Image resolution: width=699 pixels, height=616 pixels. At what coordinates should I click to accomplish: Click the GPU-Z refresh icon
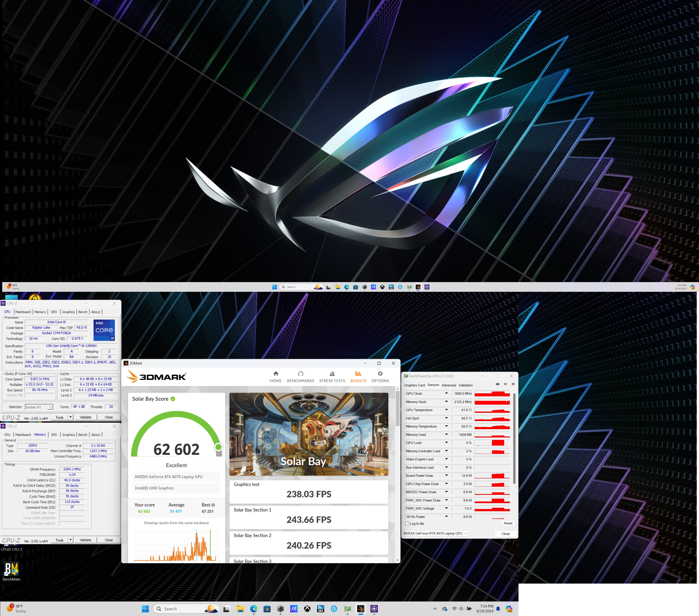click(505, 384)
